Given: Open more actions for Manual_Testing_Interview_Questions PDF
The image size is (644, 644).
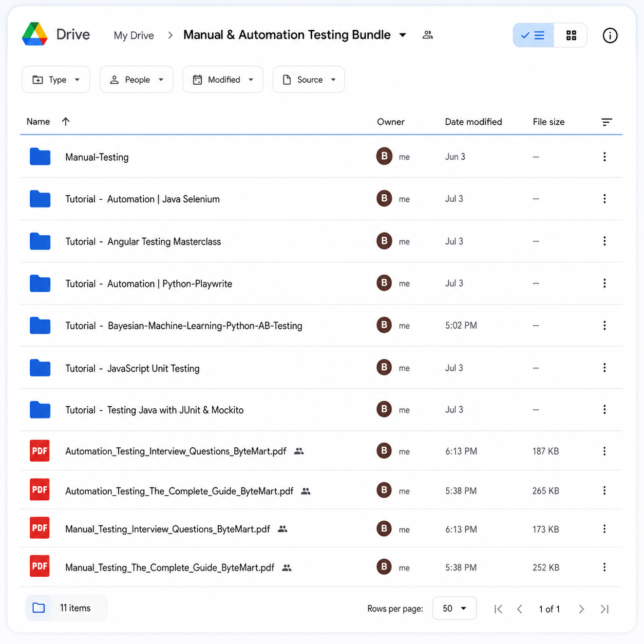Looking at the screenshot, I should coord(604,529).
